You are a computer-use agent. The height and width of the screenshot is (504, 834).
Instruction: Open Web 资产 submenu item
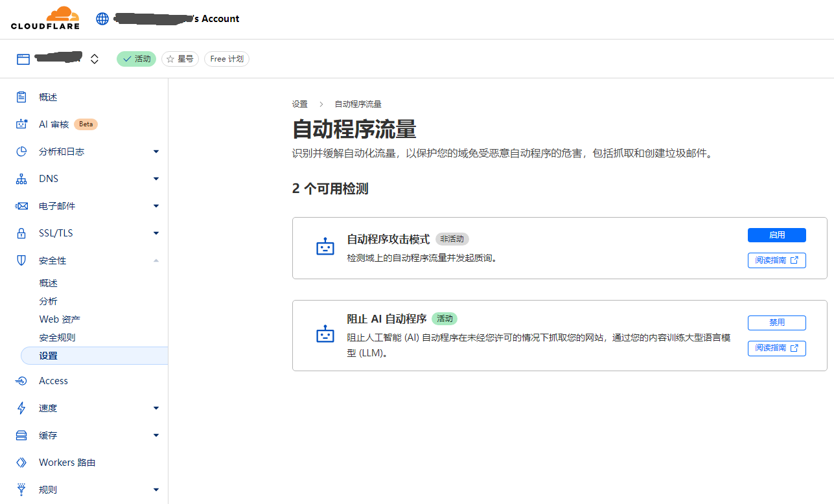pyautogui.click(x=60, y=319)
